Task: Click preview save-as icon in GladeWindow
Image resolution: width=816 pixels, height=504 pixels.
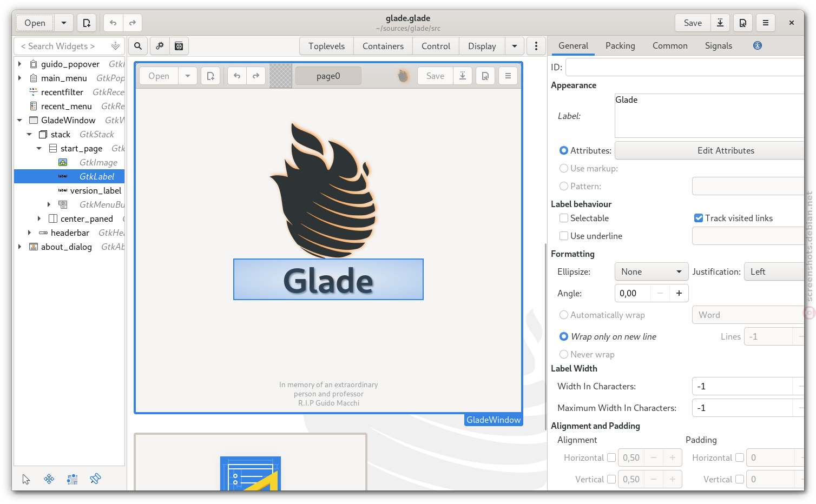Action: tap(463, 76)
